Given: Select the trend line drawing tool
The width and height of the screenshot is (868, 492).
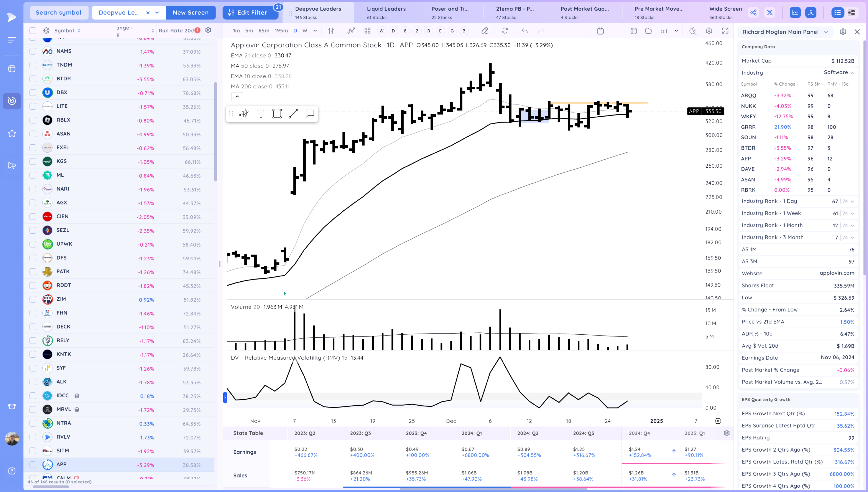Looking at the screenshot, I should pyautogui.click(x=293, y=114).
